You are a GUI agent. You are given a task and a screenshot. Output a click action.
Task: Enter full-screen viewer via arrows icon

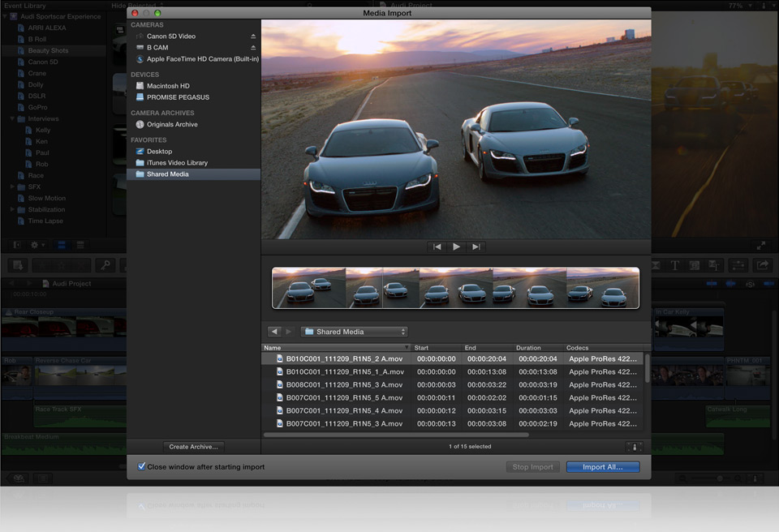(x=760, y=246)
